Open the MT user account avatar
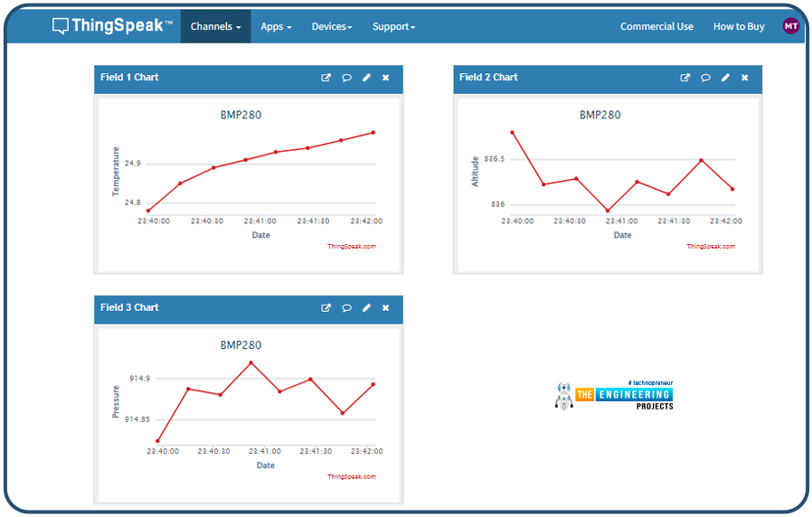The width and height of the screenshot is (812, 517). click(791, 26)
